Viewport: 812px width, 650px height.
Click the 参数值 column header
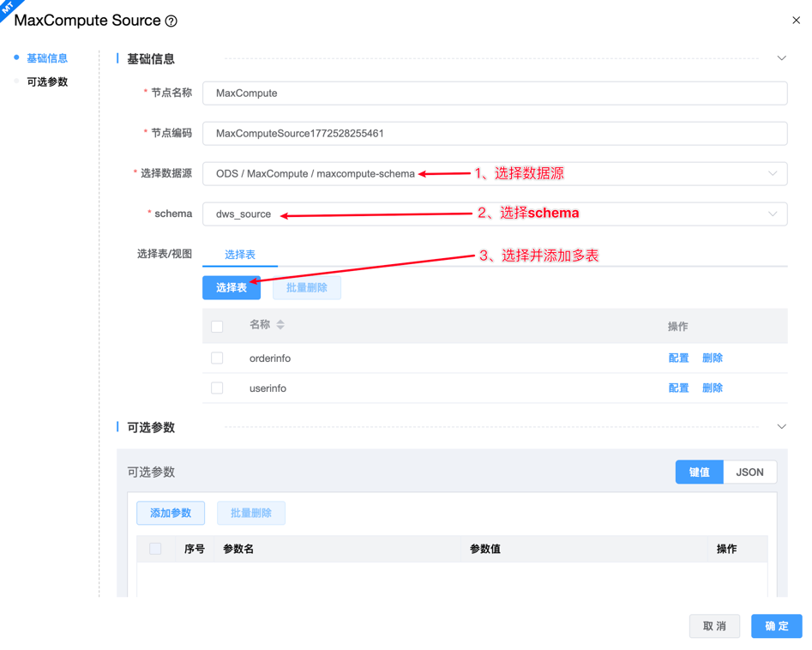click(485, 549)
